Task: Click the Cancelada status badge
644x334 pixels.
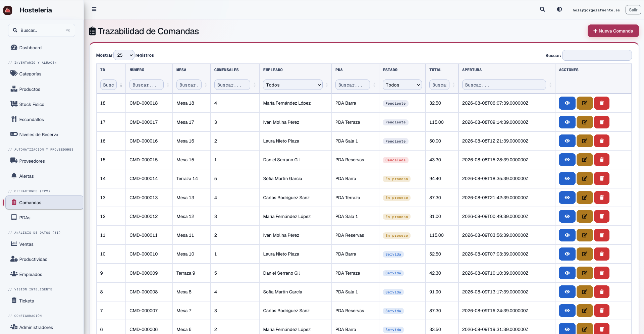Action: (395, 160)
